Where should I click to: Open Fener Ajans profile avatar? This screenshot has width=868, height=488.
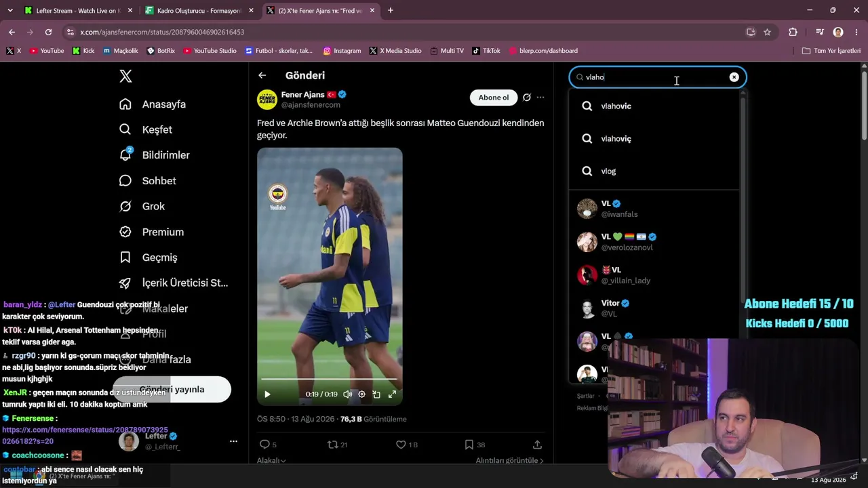click(x=267, y=100)
